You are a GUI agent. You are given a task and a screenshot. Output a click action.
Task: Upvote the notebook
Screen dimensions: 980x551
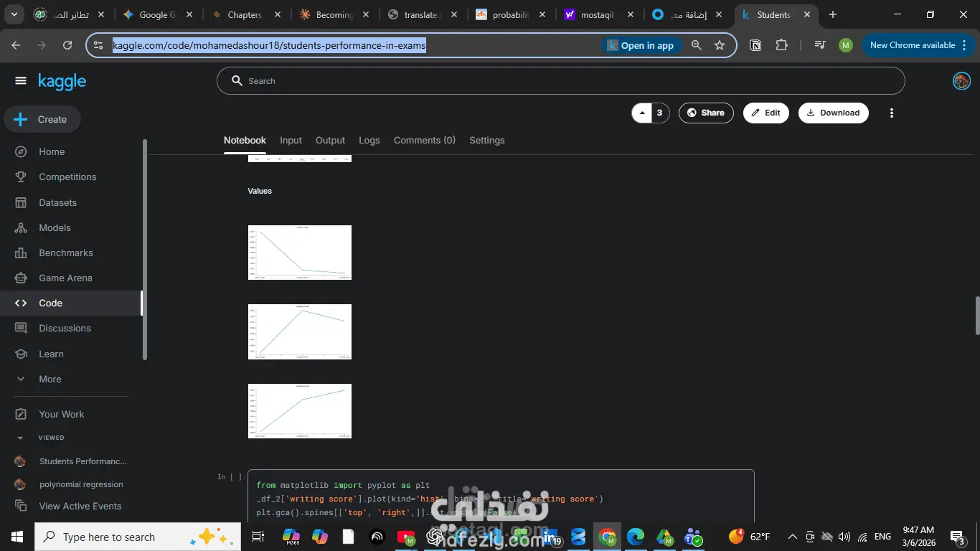pos(641,113)
